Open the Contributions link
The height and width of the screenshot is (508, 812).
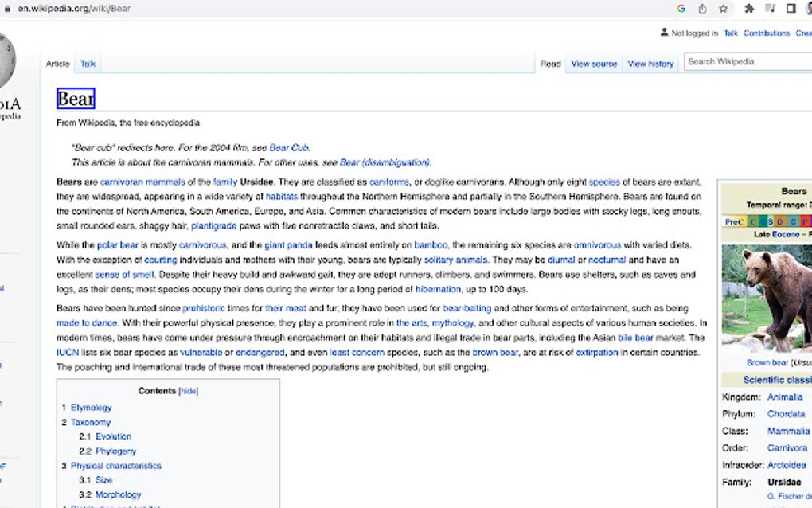point(767,33)
